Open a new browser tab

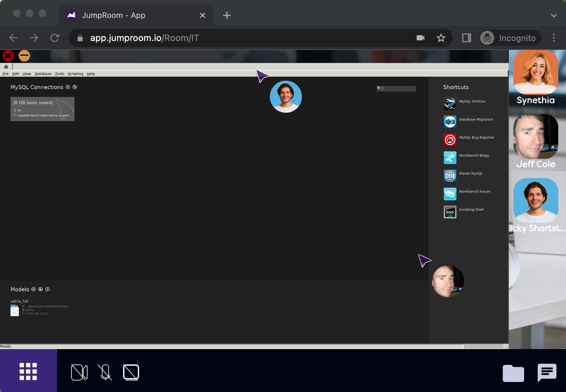pyautogui.click(x=227, y=15)
